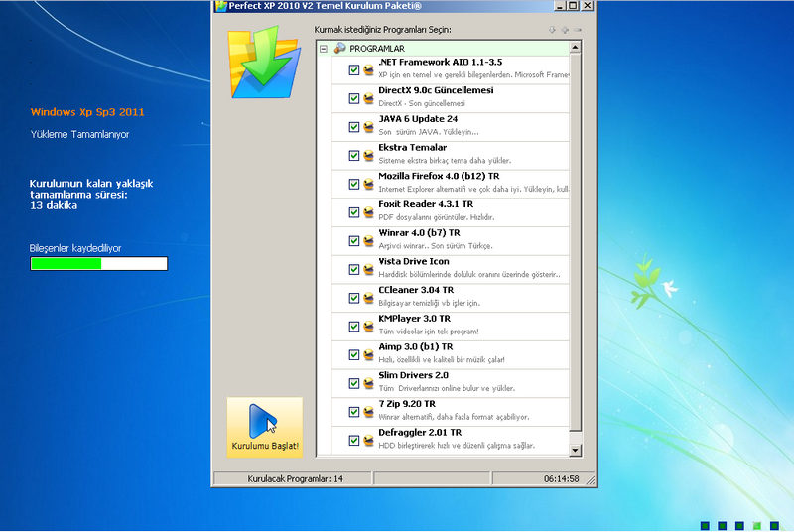Close the Perfect XP installer window

click(587, 6)
